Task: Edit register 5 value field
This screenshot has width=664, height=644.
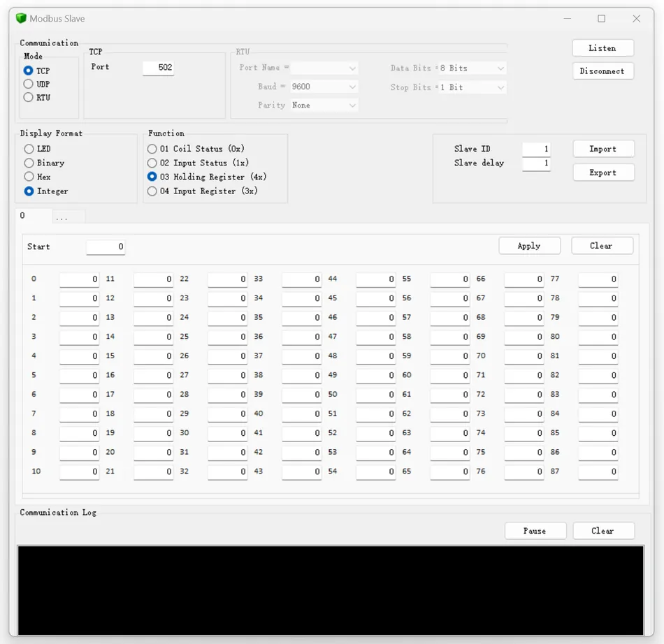Action: (x=79, y=376)
